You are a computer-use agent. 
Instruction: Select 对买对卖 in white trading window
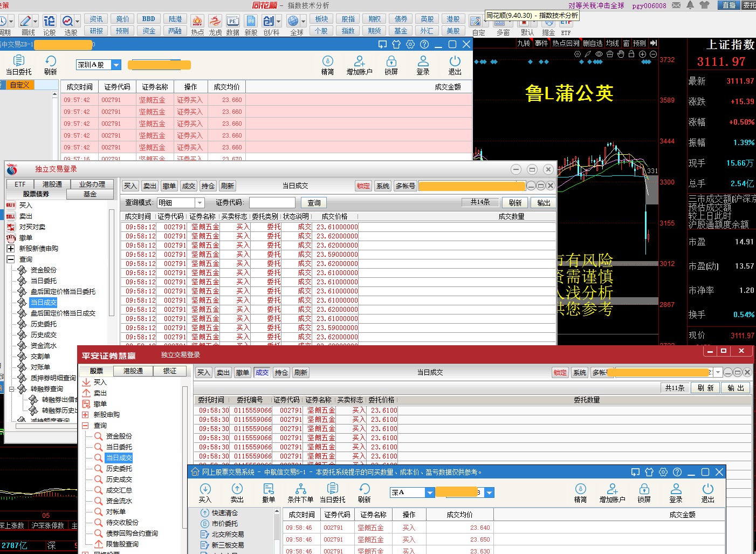click(x=32, y=227)
